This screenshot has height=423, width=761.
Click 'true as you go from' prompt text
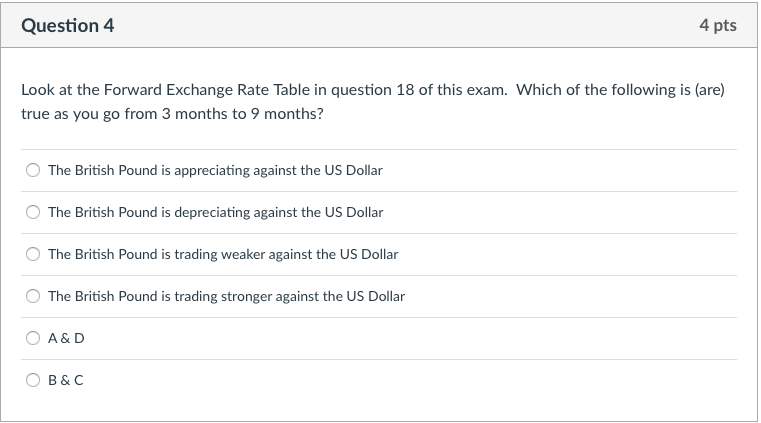[88, 115]
